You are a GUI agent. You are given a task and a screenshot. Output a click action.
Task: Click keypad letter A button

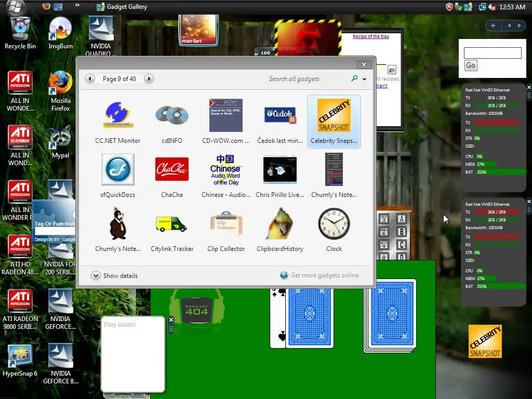click(x=402, y=219)
